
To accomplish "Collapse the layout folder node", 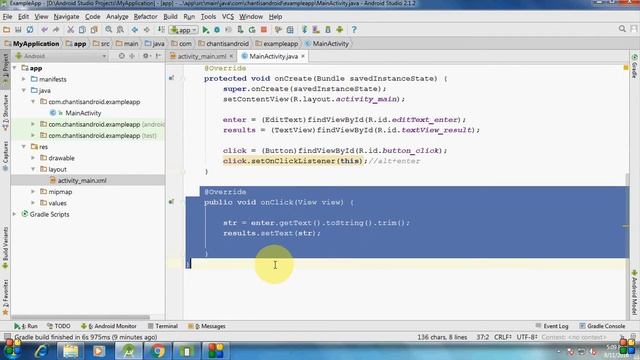I will tap(33, 169).
